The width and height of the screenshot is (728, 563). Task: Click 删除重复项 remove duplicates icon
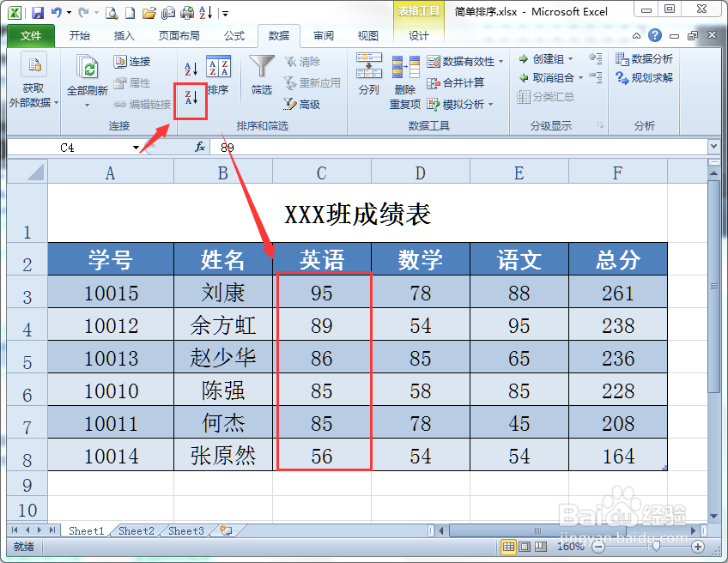point(405,82)
